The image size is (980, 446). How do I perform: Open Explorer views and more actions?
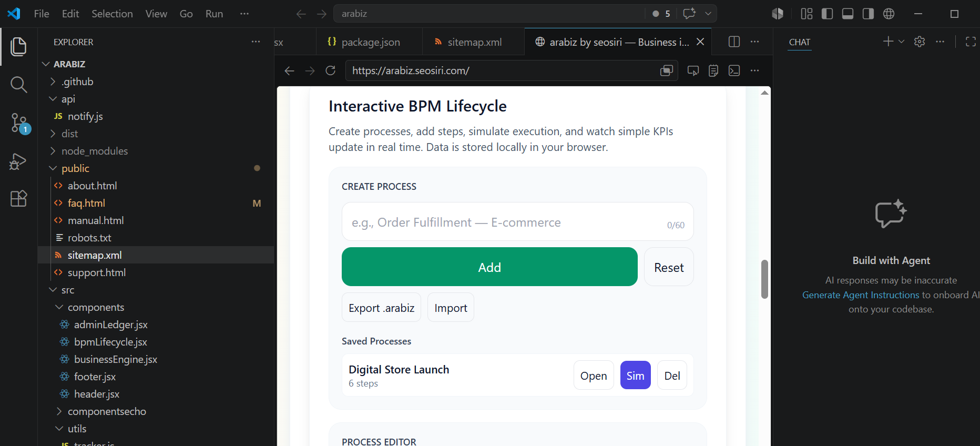[x=256, y=42]
